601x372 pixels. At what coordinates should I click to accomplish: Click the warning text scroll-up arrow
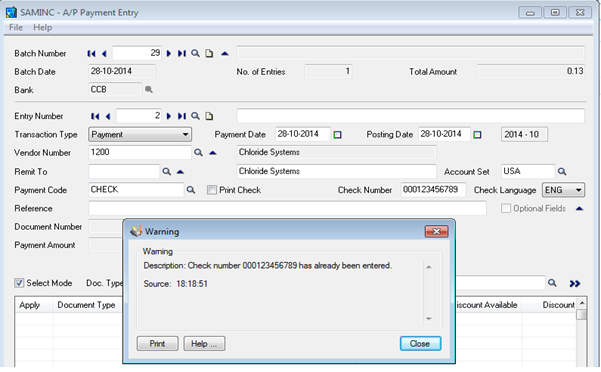[429, 267]
